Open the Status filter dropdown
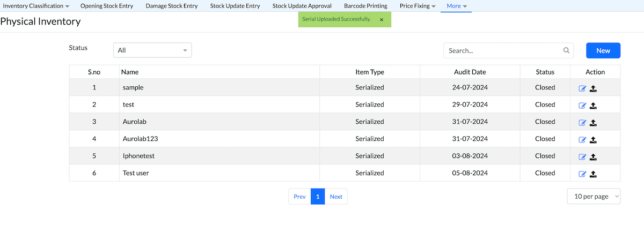The image size is (644, 225). tap(152, 50)
